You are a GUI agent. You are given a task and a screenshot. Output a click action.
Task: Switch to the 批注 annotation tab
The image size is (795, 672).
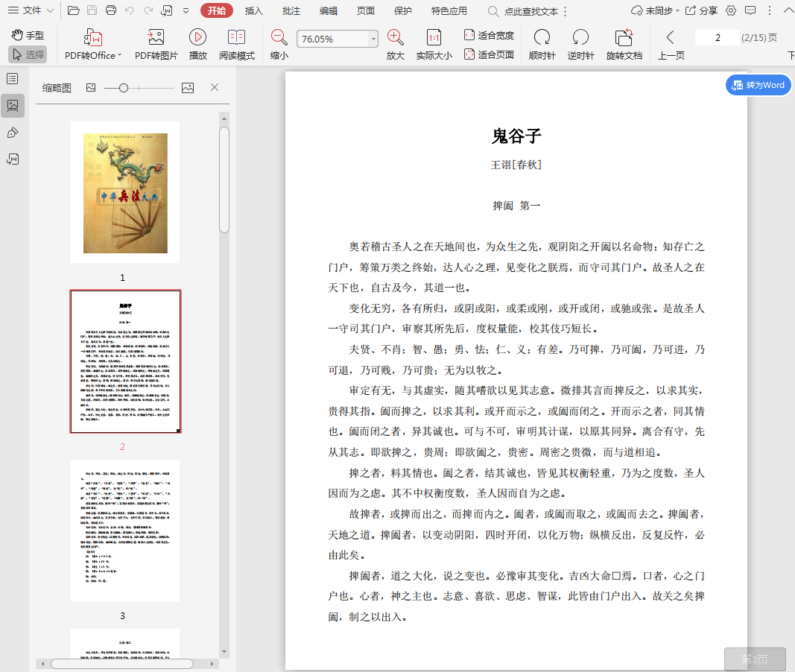point(291,10)
